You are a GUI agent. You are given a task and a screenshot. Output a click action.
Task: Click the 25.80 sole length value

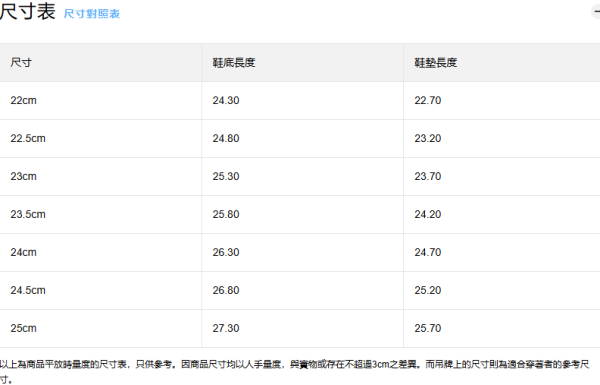tap(226, 214)
